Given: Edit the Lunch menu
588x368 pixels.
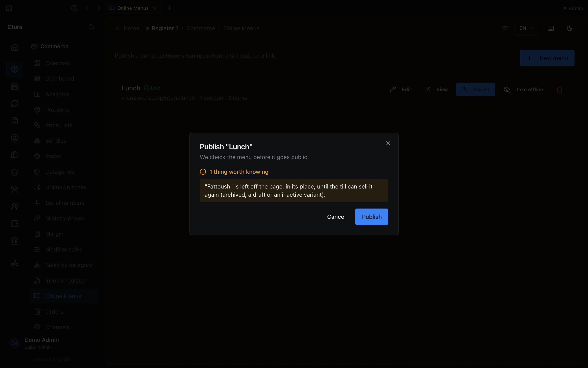Looking at the screenshot, I should pyautogui.click(x=400, y=90).
